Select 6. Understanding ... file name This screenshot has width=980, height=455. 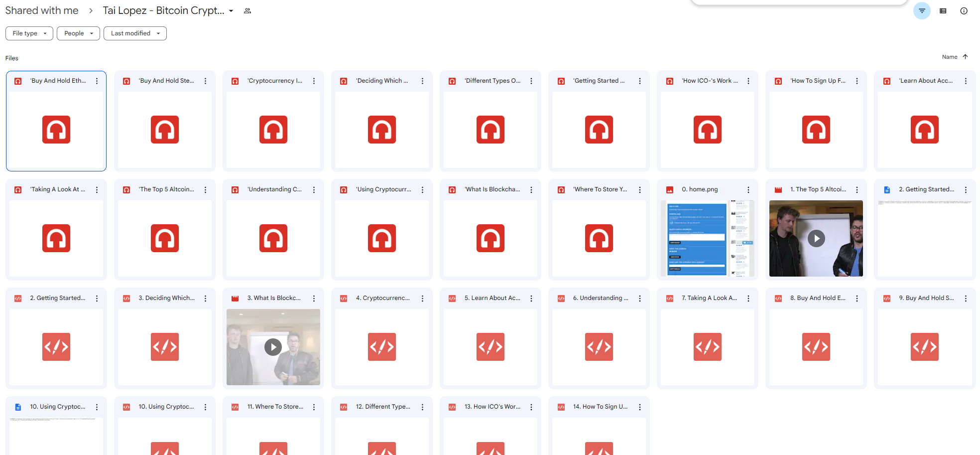[x=601, y=298]
